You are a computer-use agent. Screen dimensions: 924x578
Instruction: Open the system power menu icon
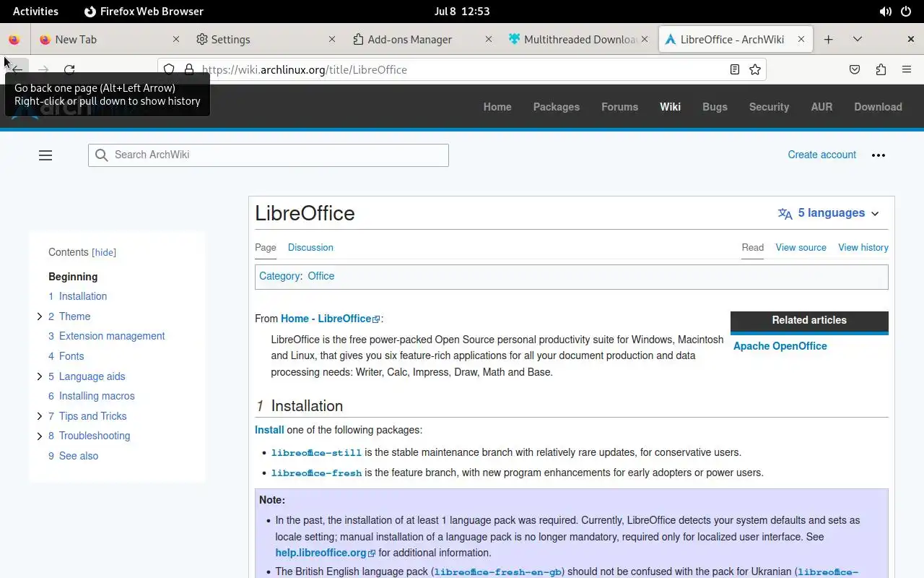click(907, 12)
